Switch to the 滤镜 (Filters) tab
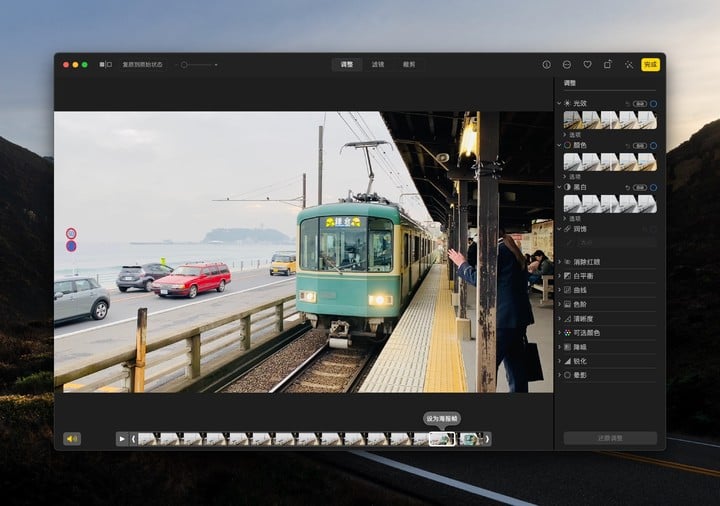The image size is (720, 506). [377, 64]
